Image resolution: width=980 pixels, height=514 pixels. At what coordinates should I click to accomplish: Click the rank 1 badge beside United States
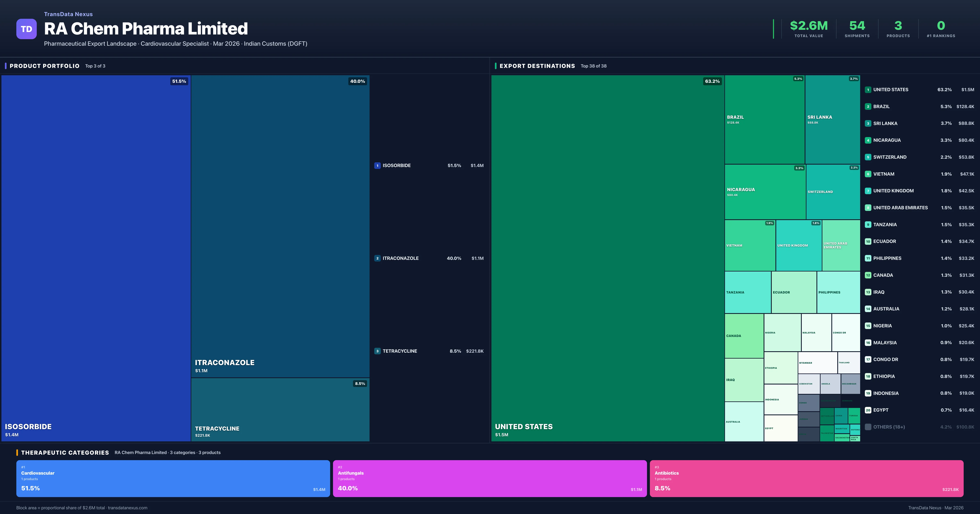point(868,90)
